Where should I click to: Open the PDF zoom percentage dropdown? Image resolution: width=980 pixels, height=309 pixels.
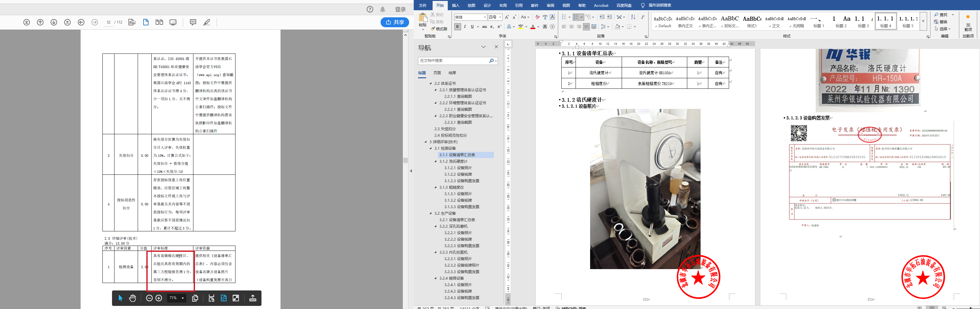coord(183,298)
